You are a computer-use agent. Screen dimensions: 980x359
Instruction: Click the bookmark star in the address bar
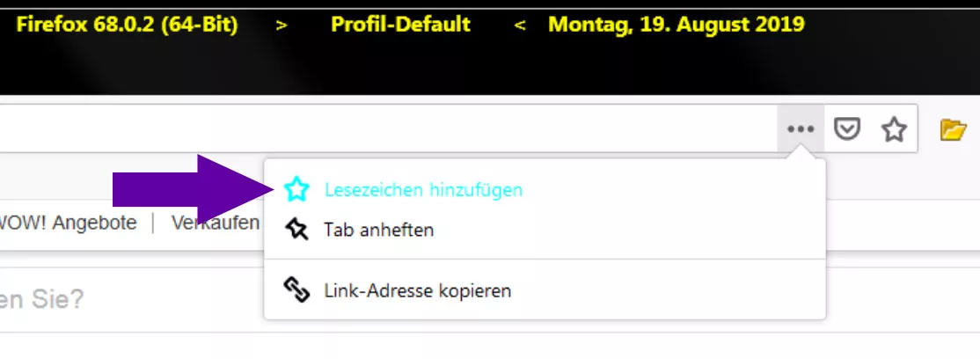tap(894, 129)
